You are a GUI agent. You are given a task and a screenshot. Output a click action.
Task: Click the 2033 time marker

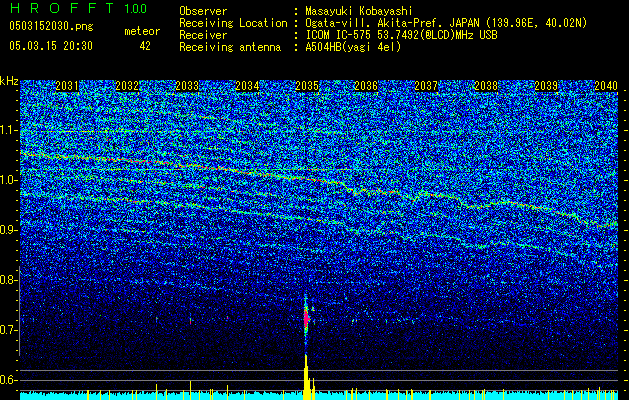pos(187,86)
